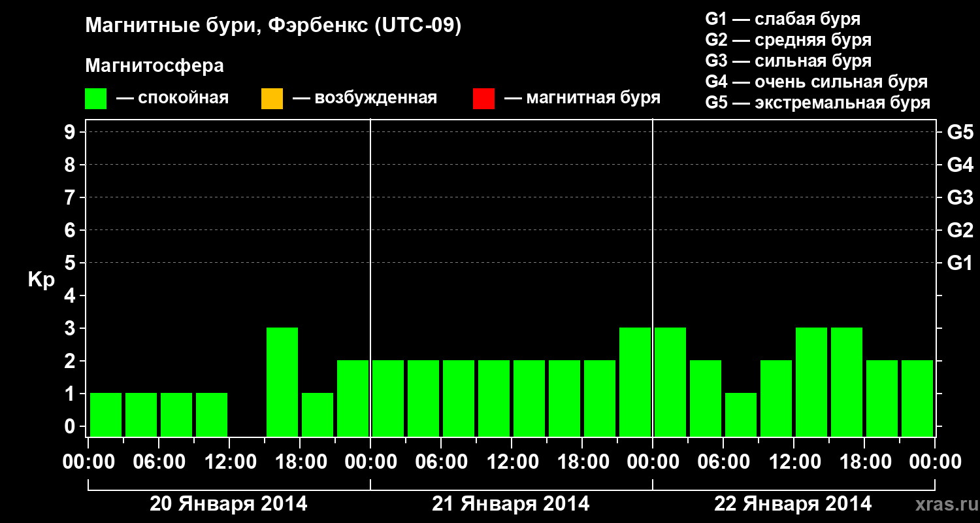
Task: Click the 'G3' right axis label
Action: [x=960, y=198]
